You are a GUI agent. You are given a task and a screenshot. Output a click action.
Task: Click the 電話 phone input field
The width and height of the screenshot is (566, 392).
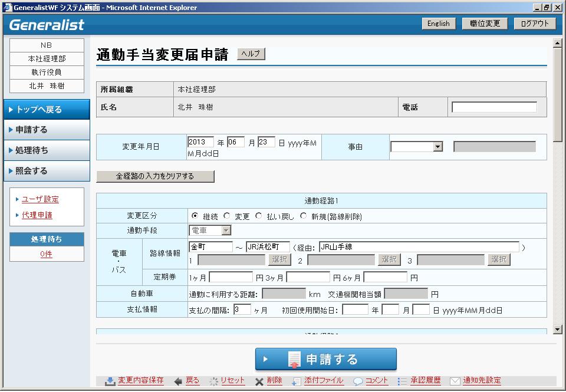pyautogui.click(x=494, y=107)
